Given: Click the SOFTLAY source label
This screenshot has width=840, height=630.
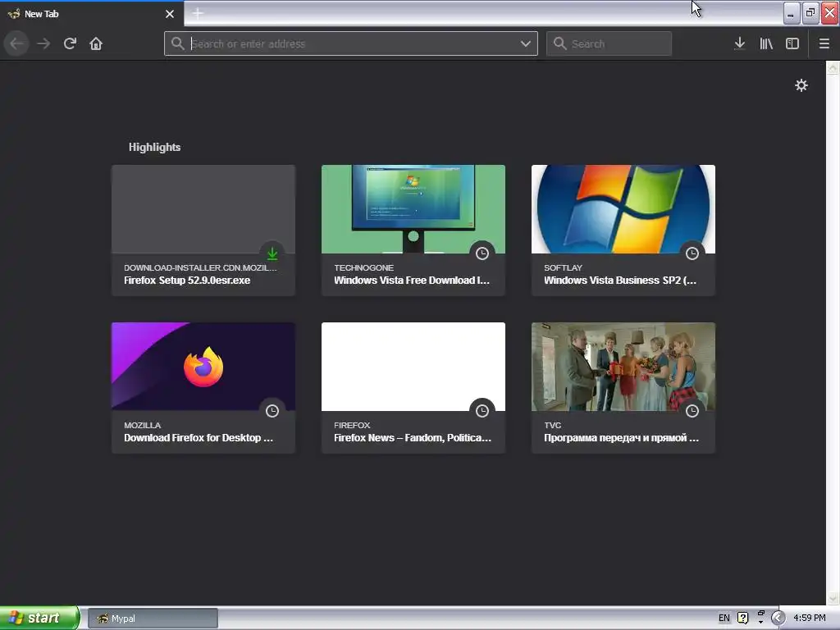Looking at the screenshot, I should coord(563,267).
